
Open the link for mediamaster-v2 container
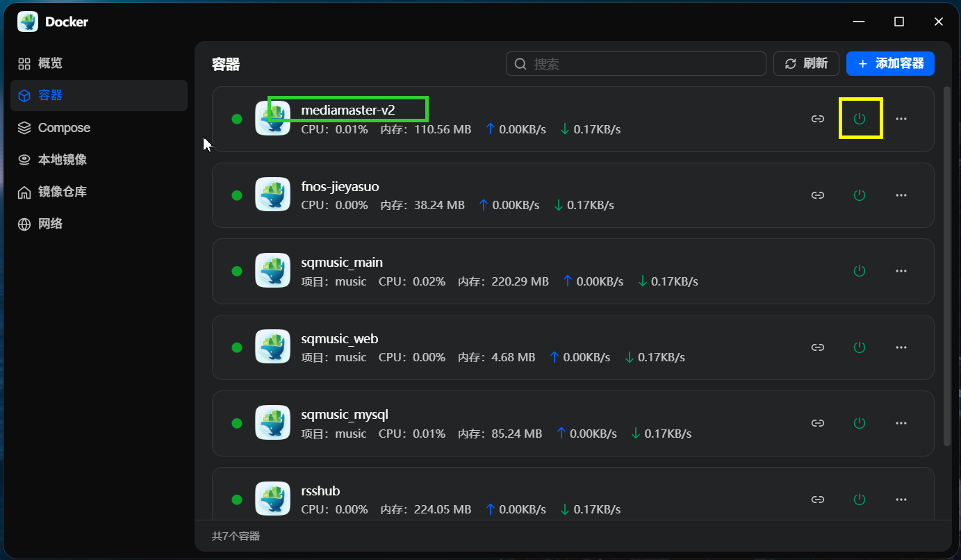click(818, 119)
